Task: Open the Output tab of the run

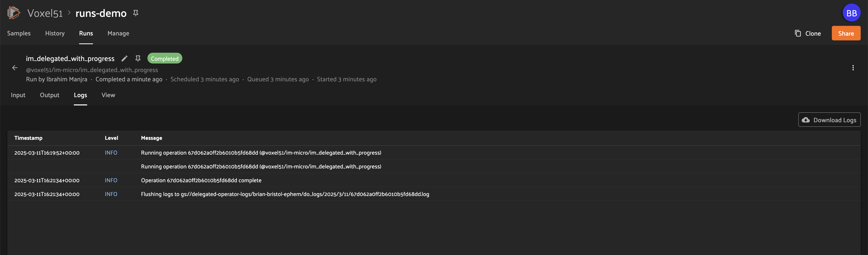Action: click(x=49, y=95)
